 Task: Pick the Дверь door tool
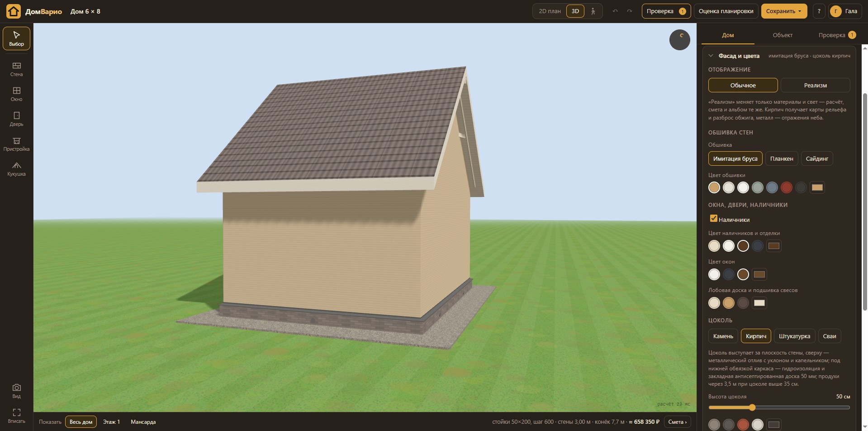[16, 119]
